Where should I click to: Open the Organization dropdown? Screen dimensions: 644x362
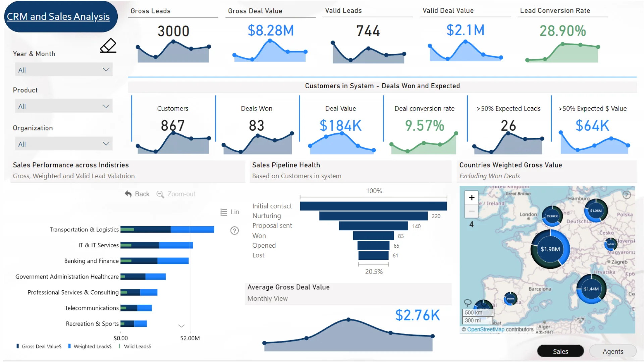64,144
